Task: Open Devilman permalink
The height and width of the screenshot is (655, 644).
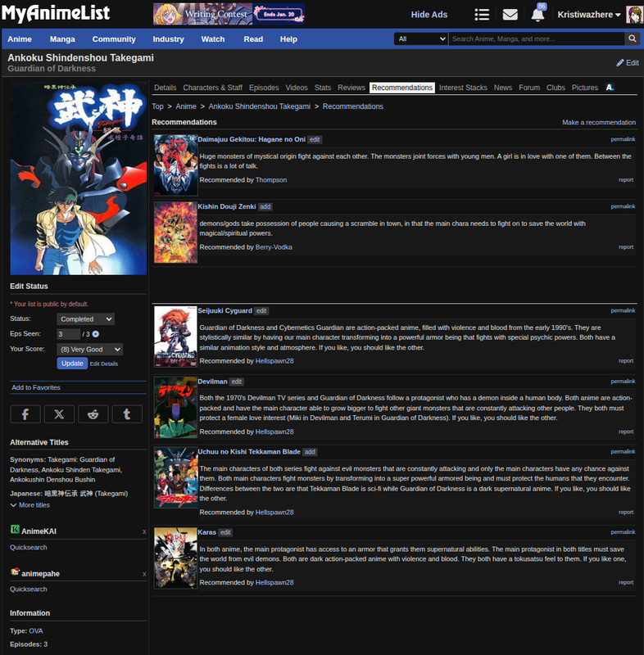Action: [x=623, y=382]
